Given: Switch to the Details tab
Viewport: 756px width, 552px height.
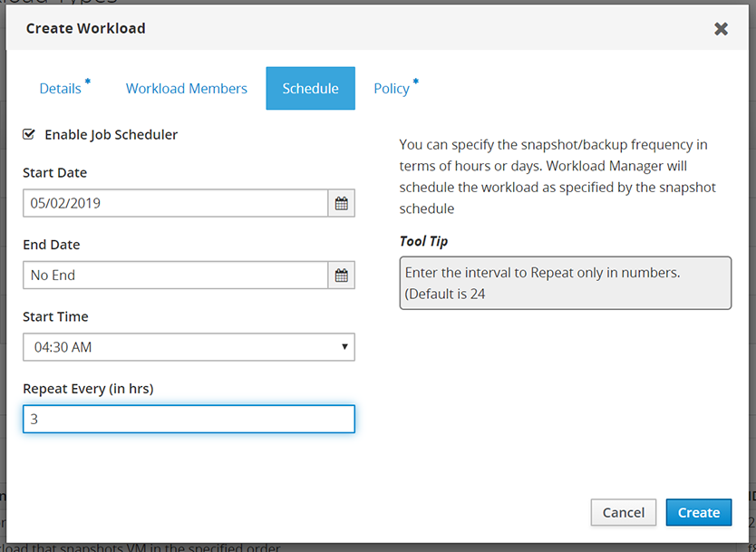Looking at the screenshot, I should pos(60,89).
